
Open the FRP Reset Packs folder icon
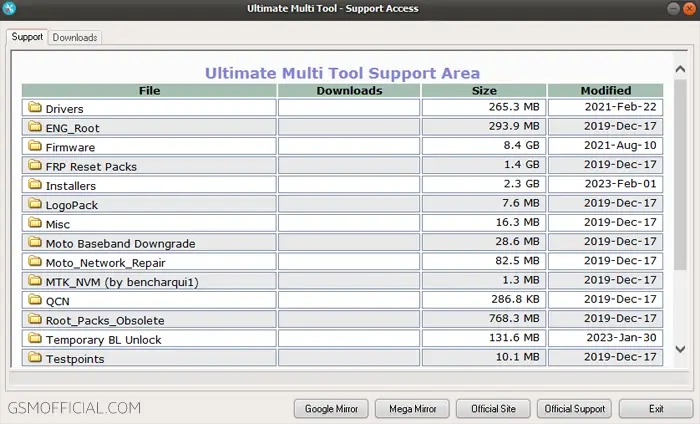pyautogui.click(x=35, y=165)
